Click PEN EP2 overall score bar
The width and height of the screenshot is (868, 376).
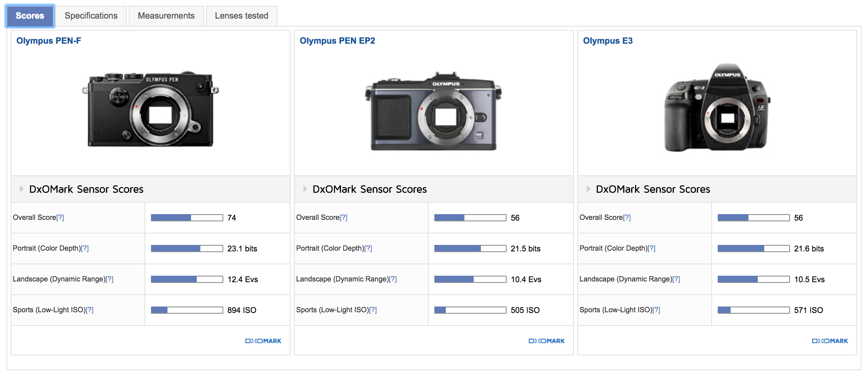tap(470, 218)
